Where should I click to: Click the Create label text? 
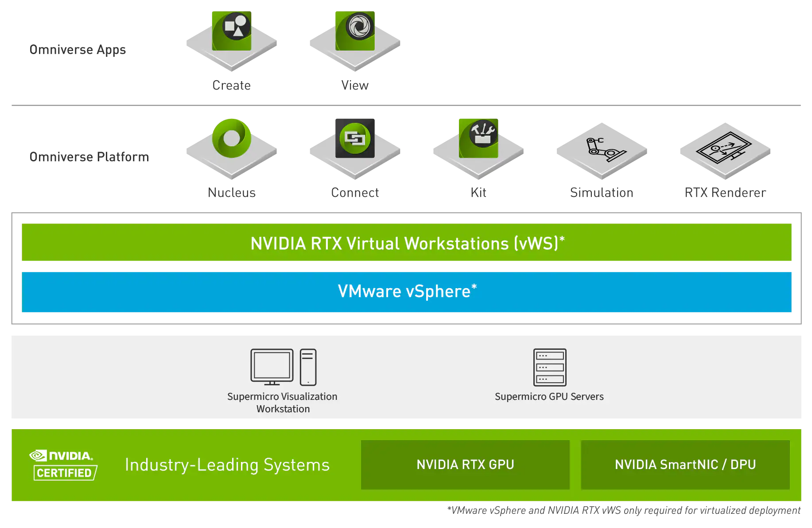pos(232,85)
